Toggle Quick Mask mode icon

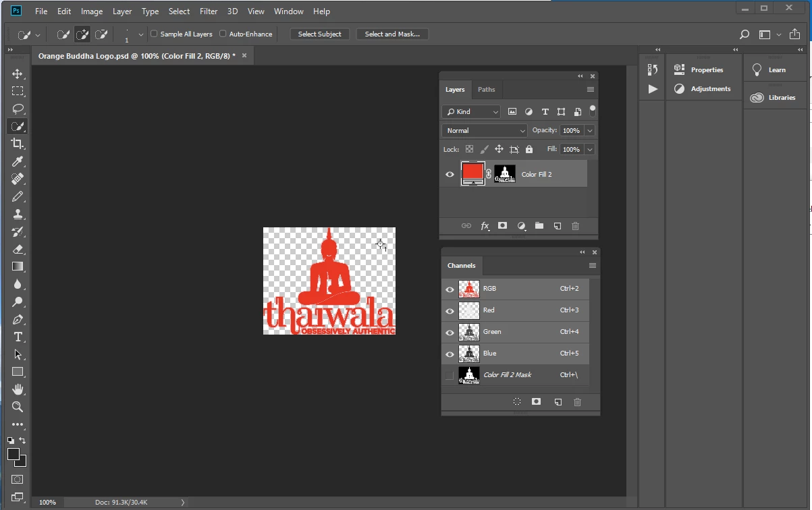[18, 479]
